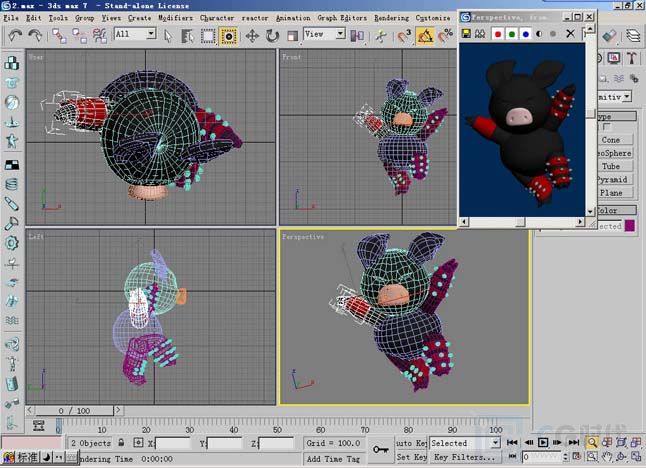This screenshot has width=646, height=468.
Task: Click the Zoom magnifier viewport control
Action: (x=592, y=442)
